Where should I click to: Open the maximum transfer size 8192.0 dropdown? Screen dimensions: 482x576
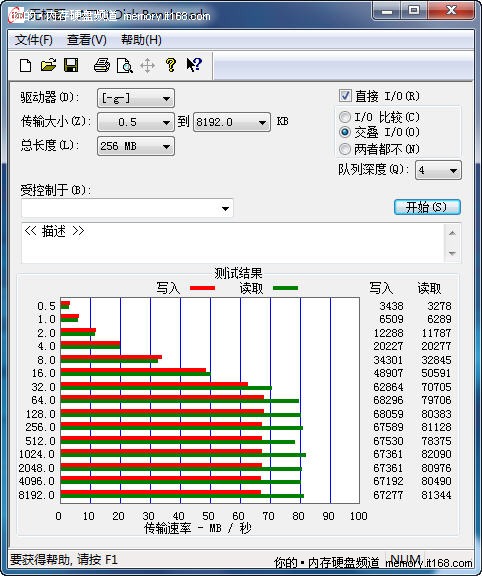pos(231,122)
